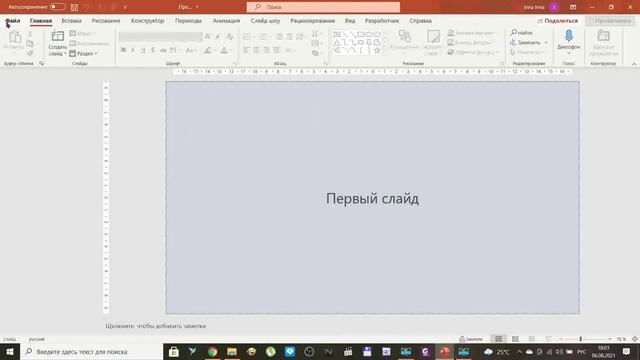Click the align text left icon
This screenshot has height=360, width=640.
coord(246,50)
